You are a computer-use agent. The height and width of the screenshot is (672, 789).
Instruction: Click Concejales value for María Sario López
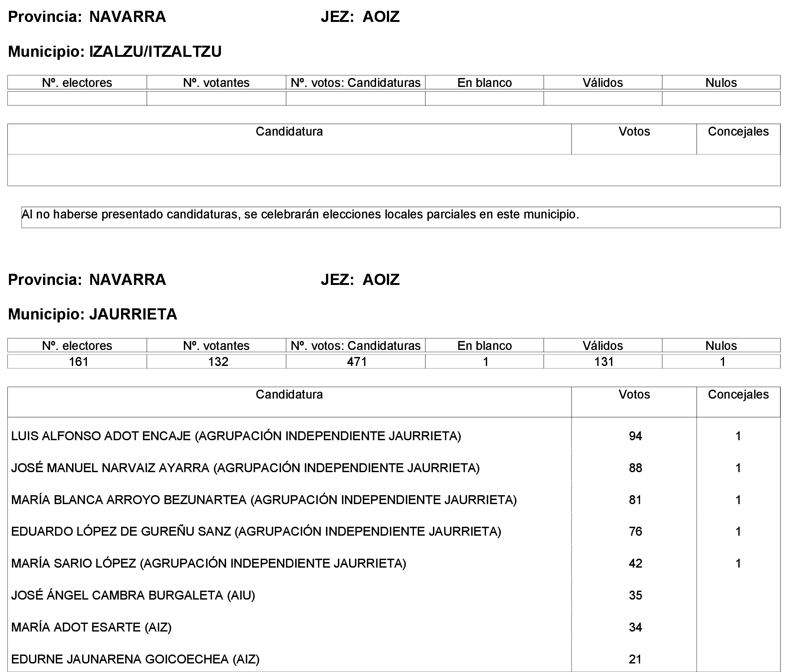click(738, 564)
